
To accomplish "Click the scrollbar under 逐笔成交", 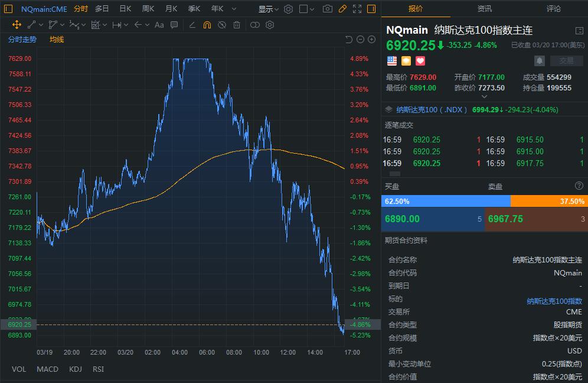I will click(x=393, y=173).
